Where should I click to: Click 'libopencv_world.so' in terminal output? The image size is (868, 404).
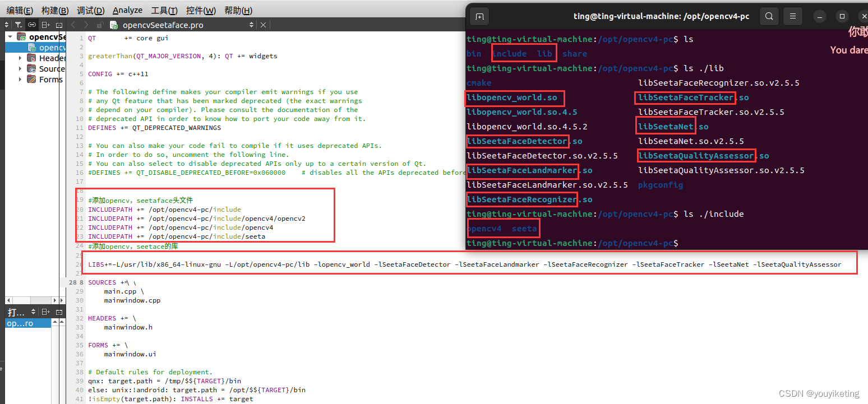(x=512, y=97)
